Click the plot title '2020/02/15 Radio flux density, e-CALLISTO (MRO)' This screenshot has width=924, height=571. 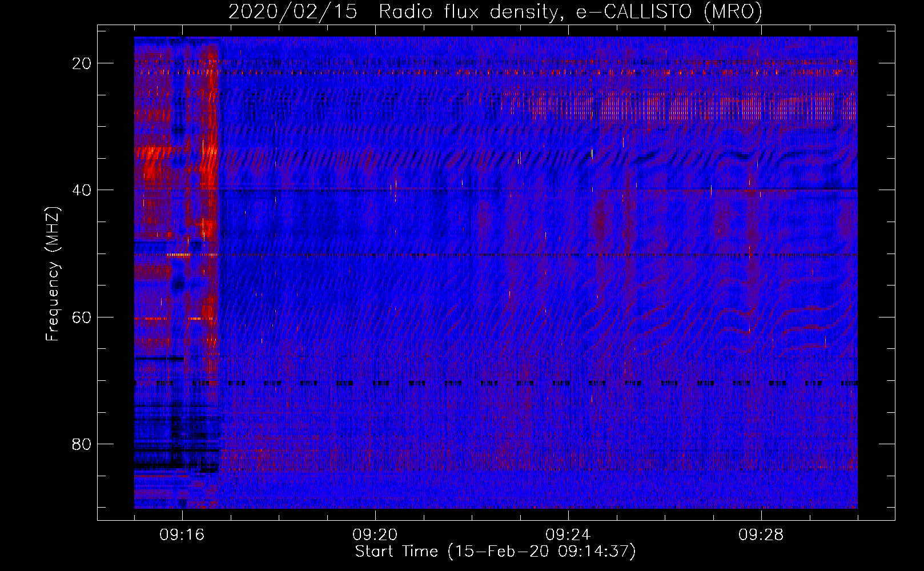coord(495,12)
